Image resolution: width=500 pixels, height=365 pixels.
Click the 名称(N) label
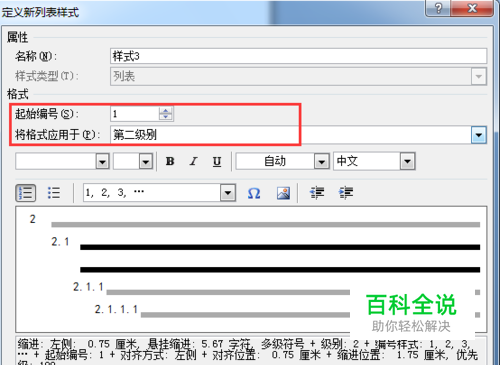[36, 56]
